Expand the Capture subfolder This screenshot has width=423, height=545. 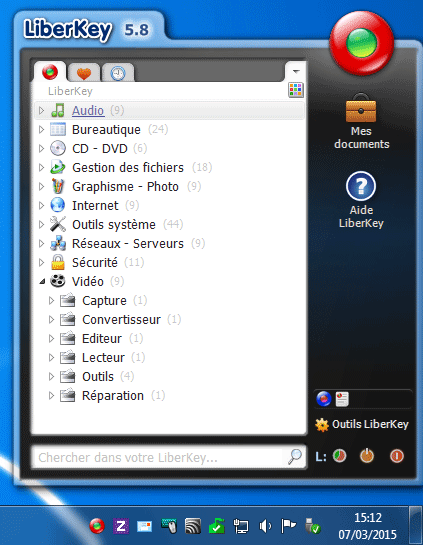point(51,301)
